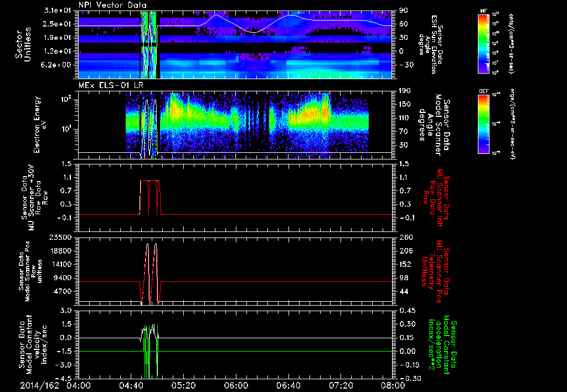Screen dimensions: 567x392
Task: Click the 152 telemetry tick value
Action: pyautogui.click(x=406, y=264)
